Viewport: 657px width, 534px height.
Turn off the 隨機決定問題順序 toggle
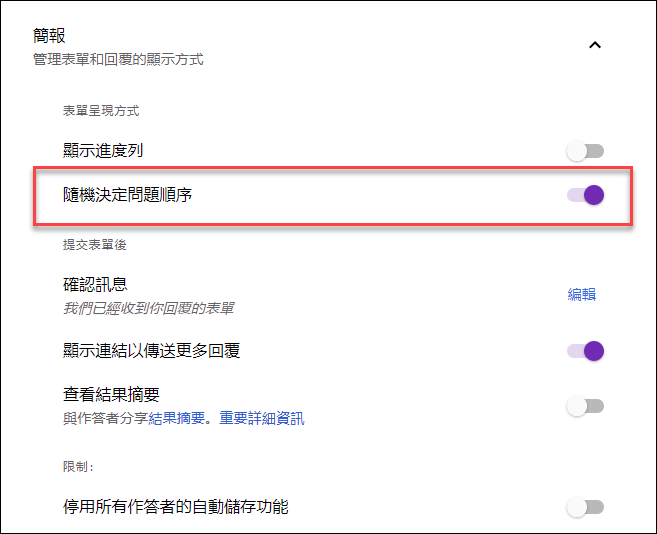click(585, 195)
